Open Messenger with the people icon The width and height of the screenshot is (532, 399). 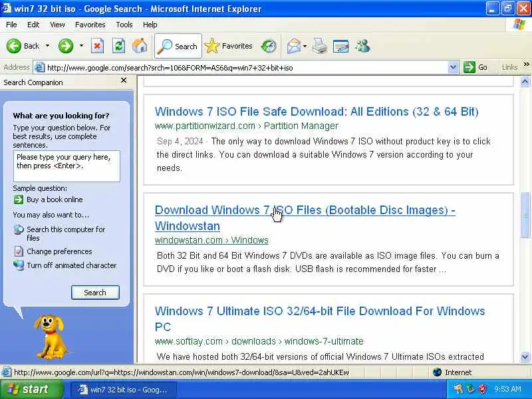[x=362, y=46]
